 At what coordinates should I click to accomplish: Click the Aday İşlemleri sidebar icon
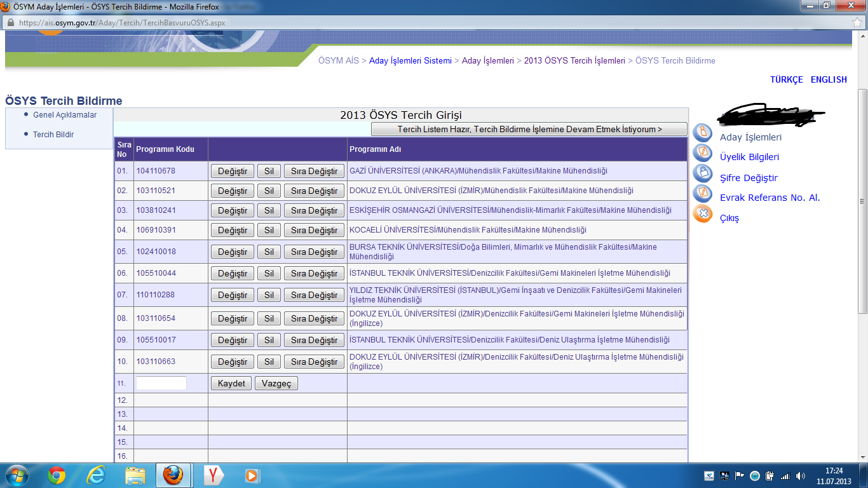(x=702, y=133)
